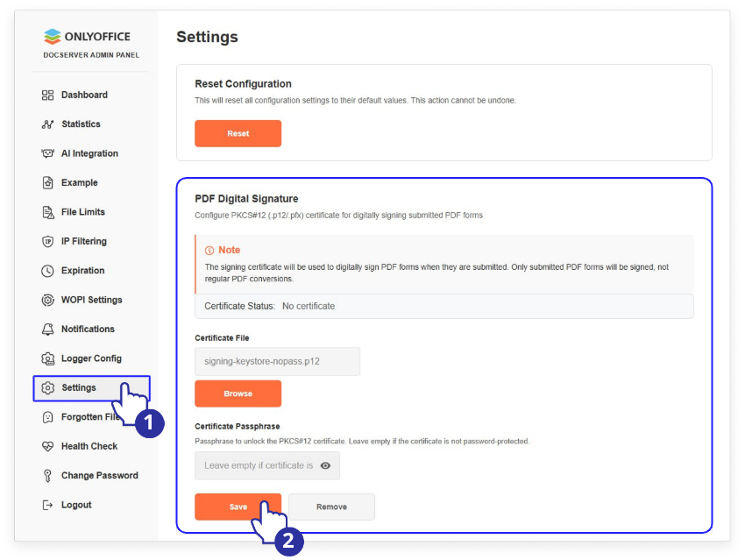Click the Expiration clock icon
This screenshot has height=560, width=745.
pyautogui.click(x=47, y=271)
